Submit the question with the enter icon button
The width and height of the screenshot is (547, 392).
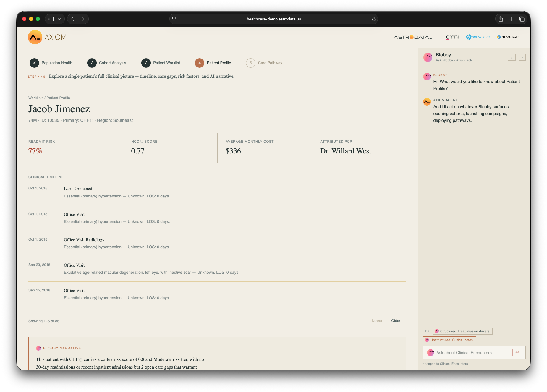point(517,352)
